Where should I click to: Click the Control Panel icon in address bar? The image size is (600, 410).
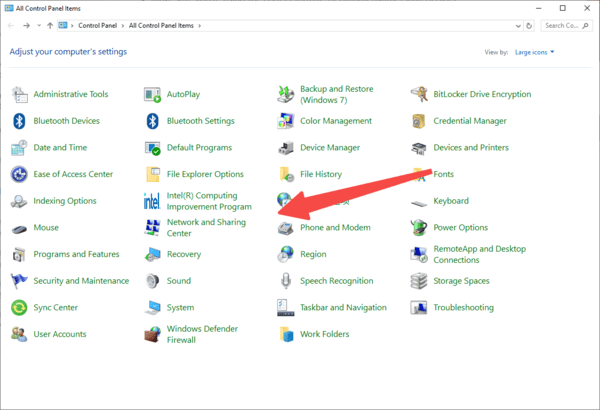coord(63,25)
